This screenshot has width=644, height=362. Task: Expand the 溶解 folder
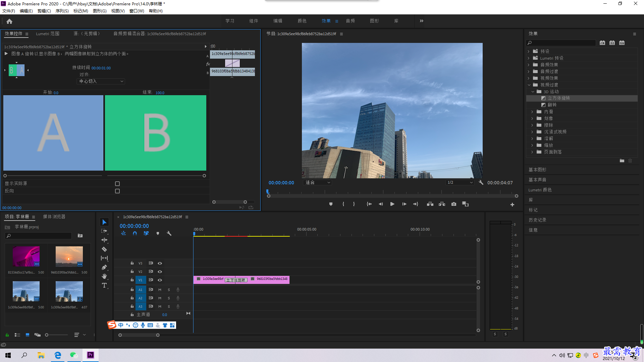click(532, 138)
